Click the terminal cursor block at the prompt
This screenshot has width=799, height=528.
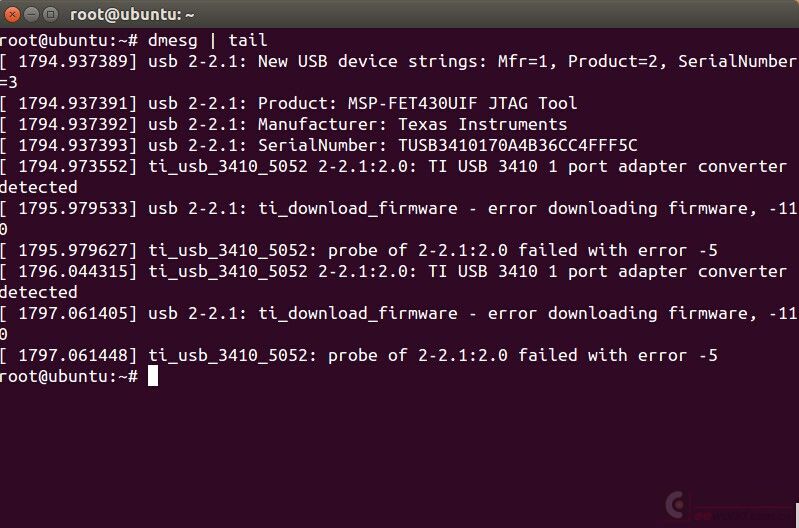click(x=153, y=376)
